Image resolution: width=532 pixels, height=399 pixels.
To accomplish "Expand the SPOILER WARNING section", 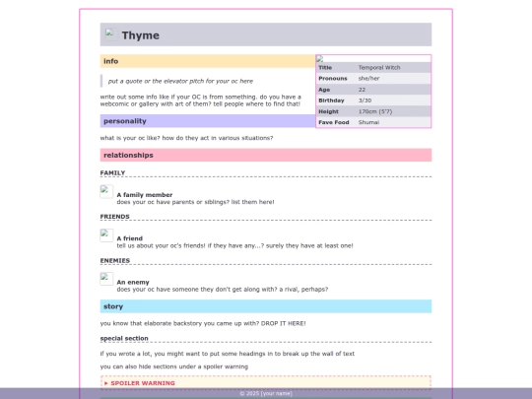I will [266, 383].
